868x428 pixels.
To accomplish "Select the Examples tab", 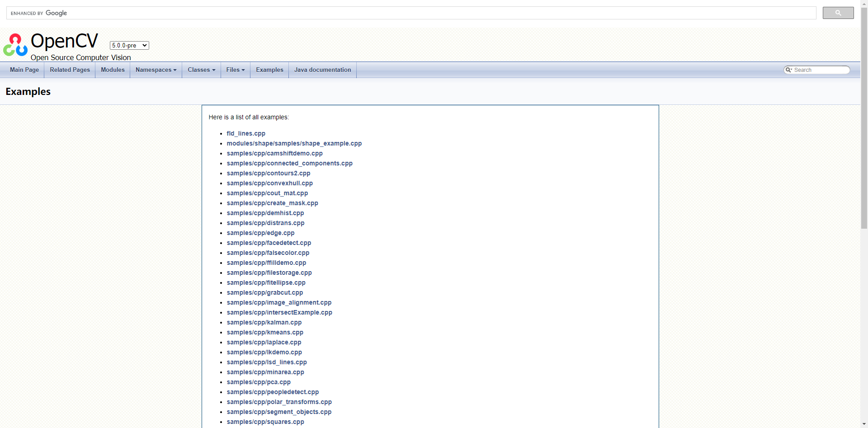I will 269,70.
